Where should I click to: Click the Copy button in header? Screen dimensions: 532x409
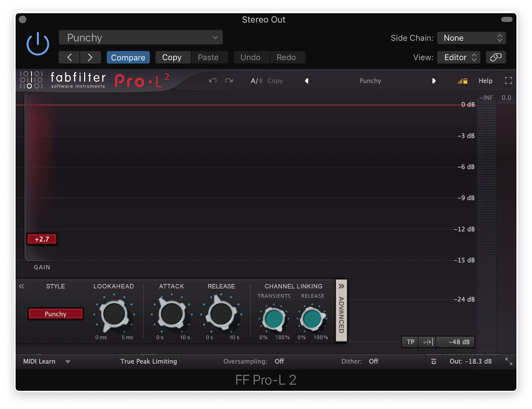(172, 57)
